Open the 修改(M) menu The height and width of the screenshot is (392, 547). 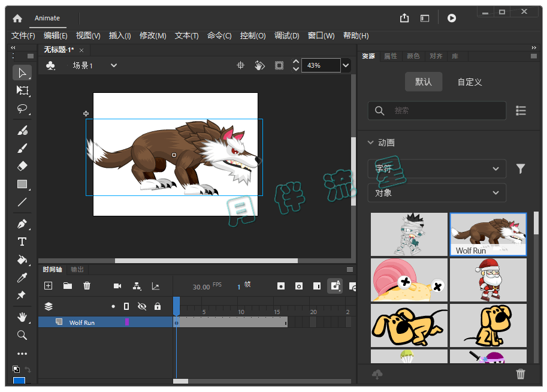[x=153, y=36]
